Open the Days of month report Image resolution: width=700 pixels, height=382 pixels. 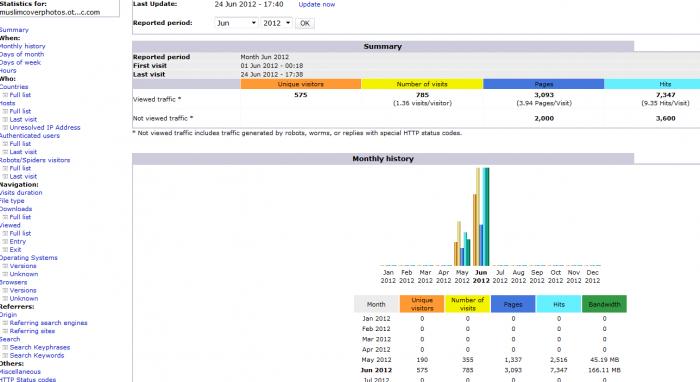click(21, 54)
